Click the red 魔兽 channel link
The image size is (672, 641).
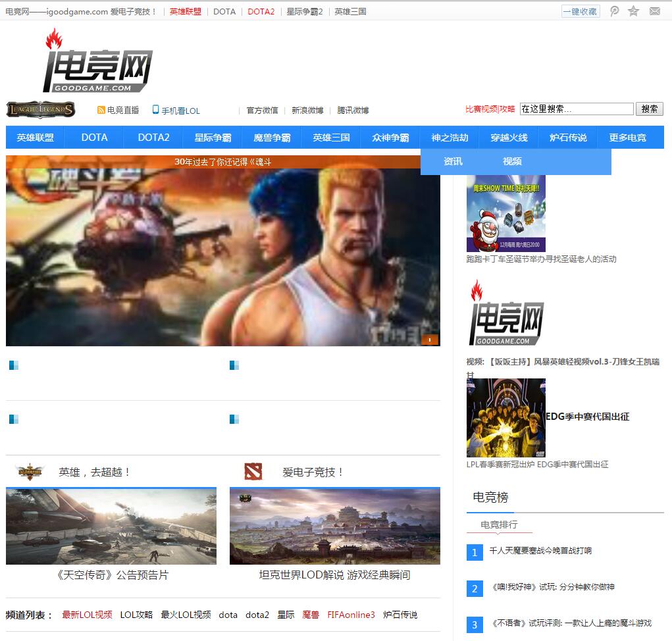click(x=311, y=615)
